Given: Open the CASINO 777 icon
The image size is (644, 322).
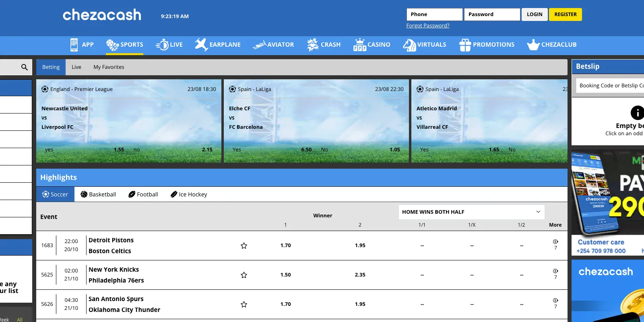Looking at the screenshot, I should [359, 45].
